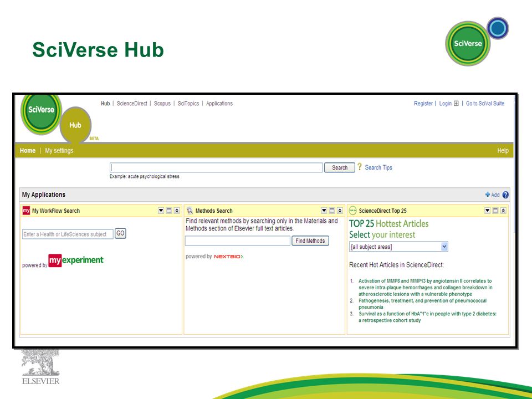This screenshot has height=399, width=532.
Task: Click the Methods Search app icon
Action: coord(190,211)
